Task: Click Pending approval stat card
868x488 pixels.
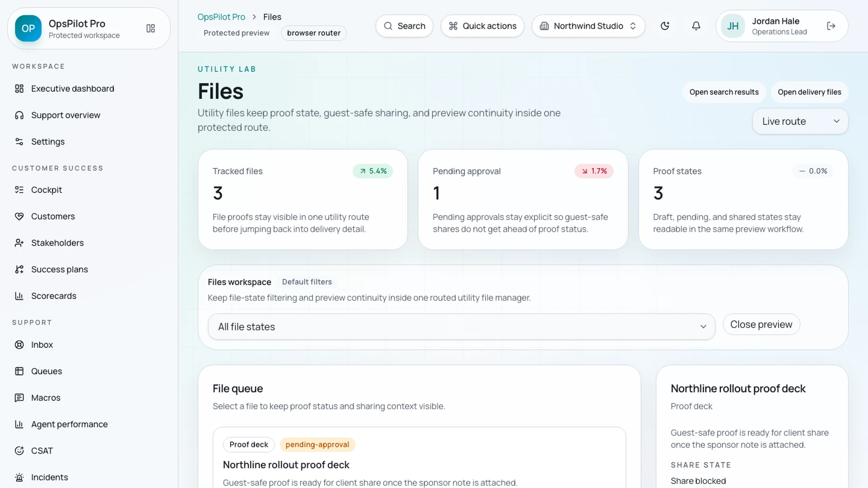Action: tap(523, 200)
